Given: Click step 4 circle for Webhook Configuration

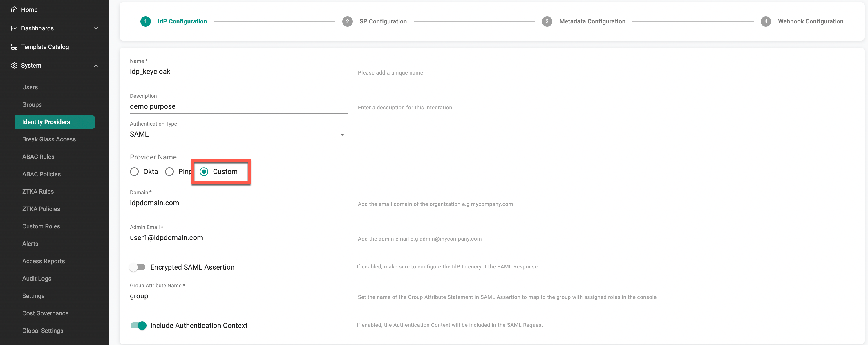Looking at the screenshot, I should pos(765,21).
